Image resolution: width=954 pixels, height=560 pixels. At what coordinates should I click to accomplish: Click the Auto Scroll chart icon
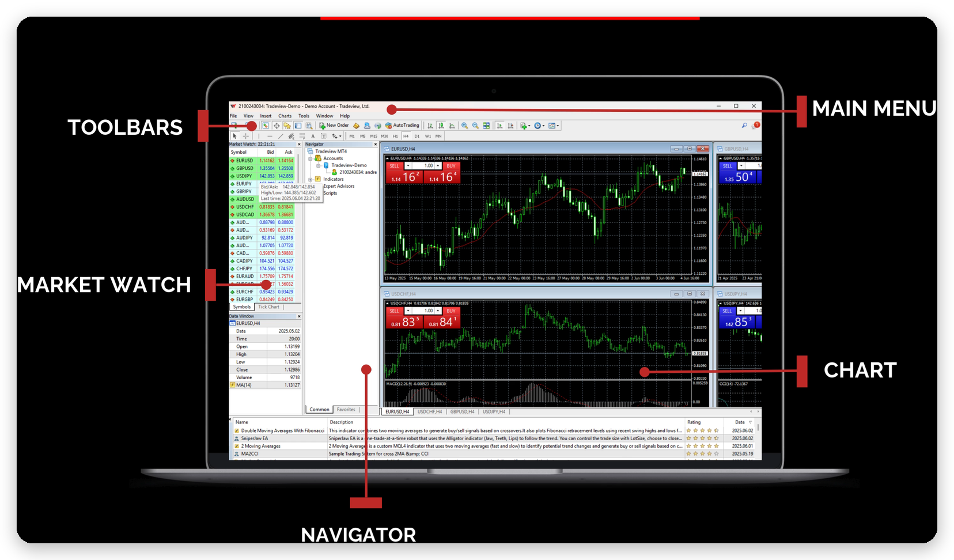click(499, 126)
